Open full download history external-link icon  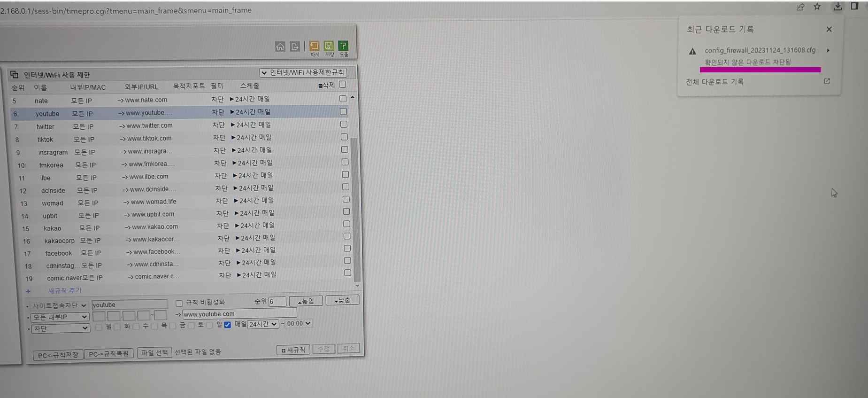point(827,81)
